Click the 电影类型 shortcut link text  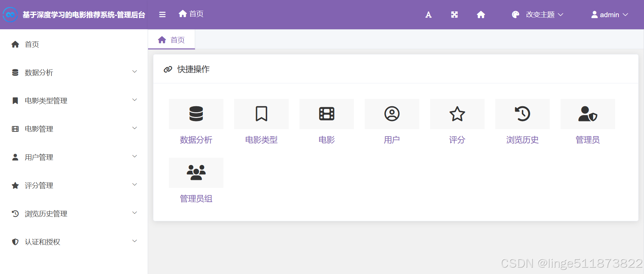[x=261, y=140]
